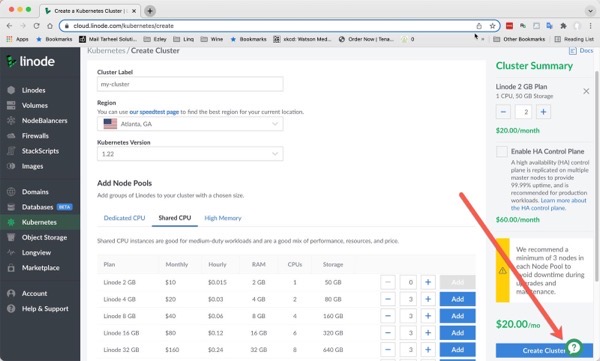Go to NodeBalancers section

click(44, 121)
